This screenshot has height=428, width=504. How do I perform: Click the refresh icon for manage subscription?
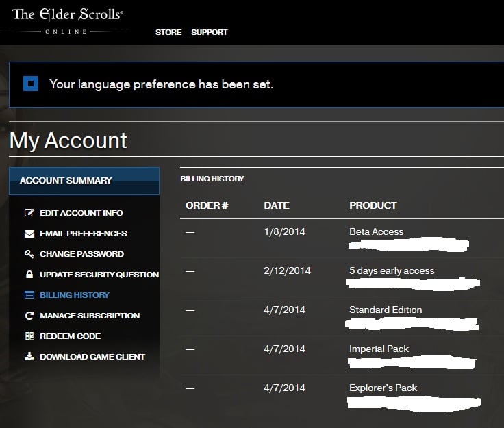pos(29,316)
